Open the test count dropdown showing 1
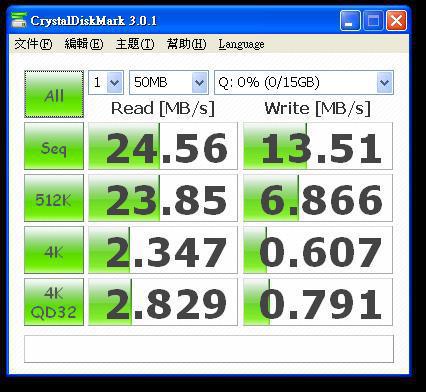Viewport: 426px width, 392px height. 106,82
